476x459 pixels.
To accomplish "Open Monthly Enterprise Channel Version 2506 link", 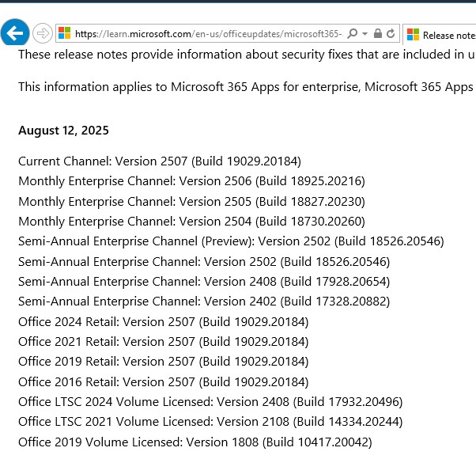I will (191, 181).
